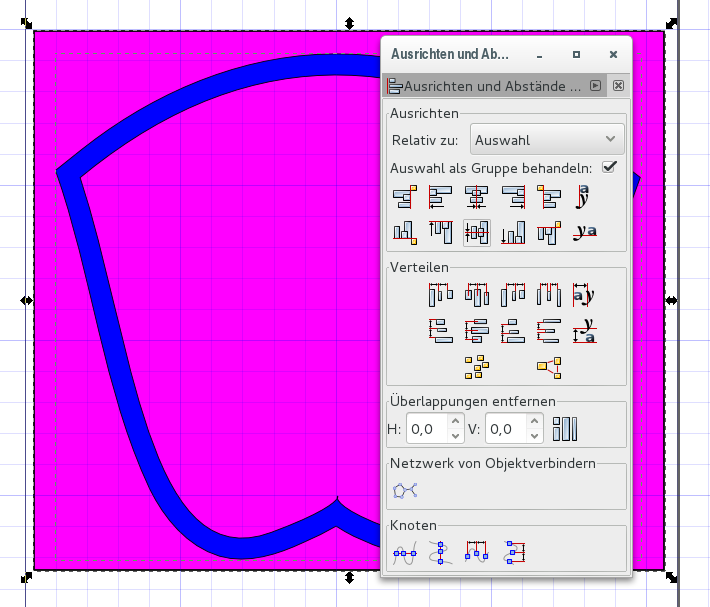710x607 pixels.
Task: Align bottom edges to anchor's top edge
Action: point(404,233)
